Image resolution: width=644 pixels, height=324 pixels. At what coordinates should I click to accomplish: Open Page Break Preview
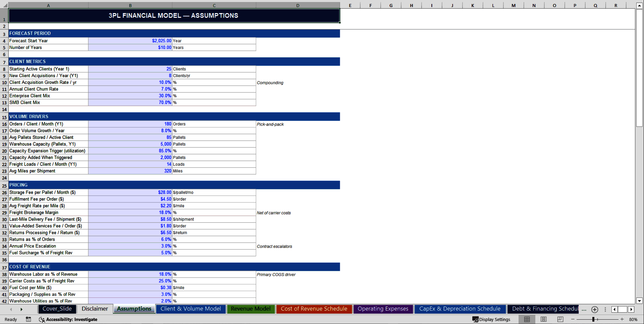coord(559,319)
